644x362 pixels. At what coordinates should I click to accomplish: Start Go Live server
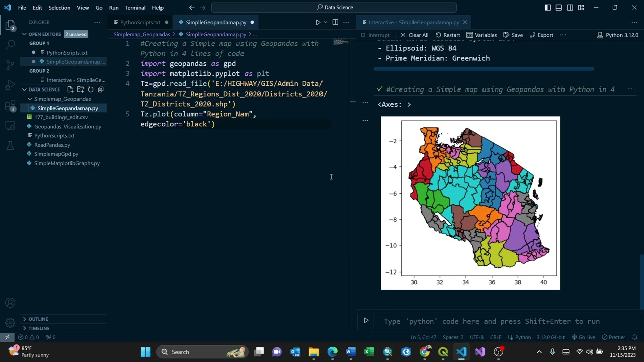pyautogui.click(x=583, y=337)
